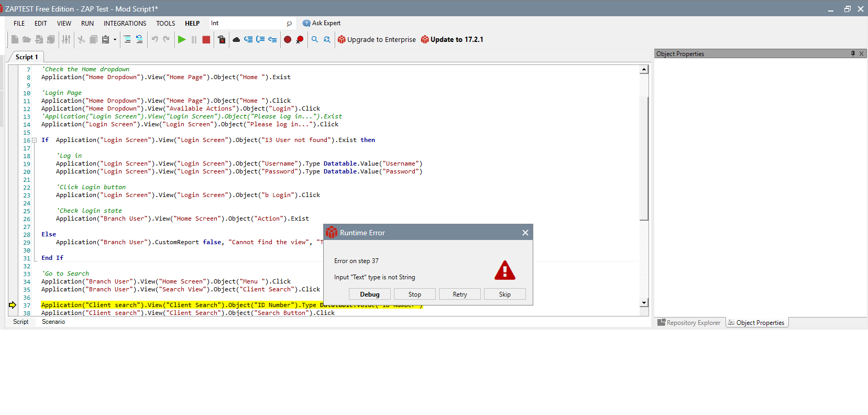Select the Script 1 tab
This screenshot has height=415, width=868.
(26, 57)
